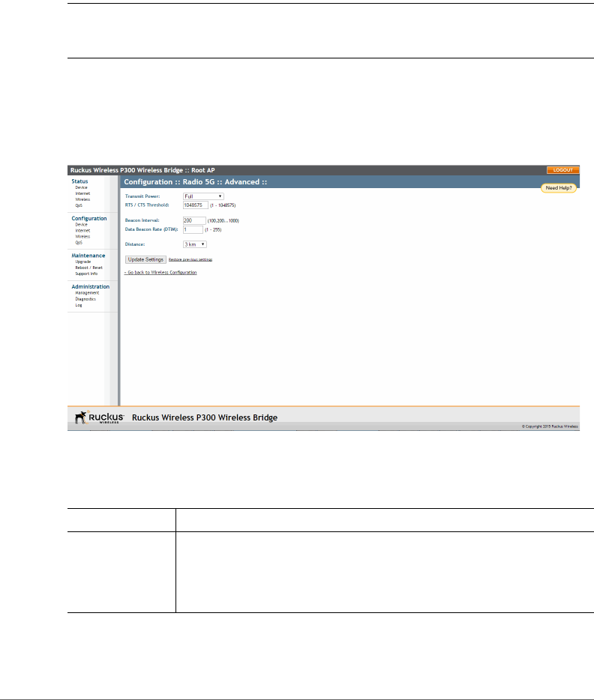Go back to Wireless Configuration link

click(160, 272)
